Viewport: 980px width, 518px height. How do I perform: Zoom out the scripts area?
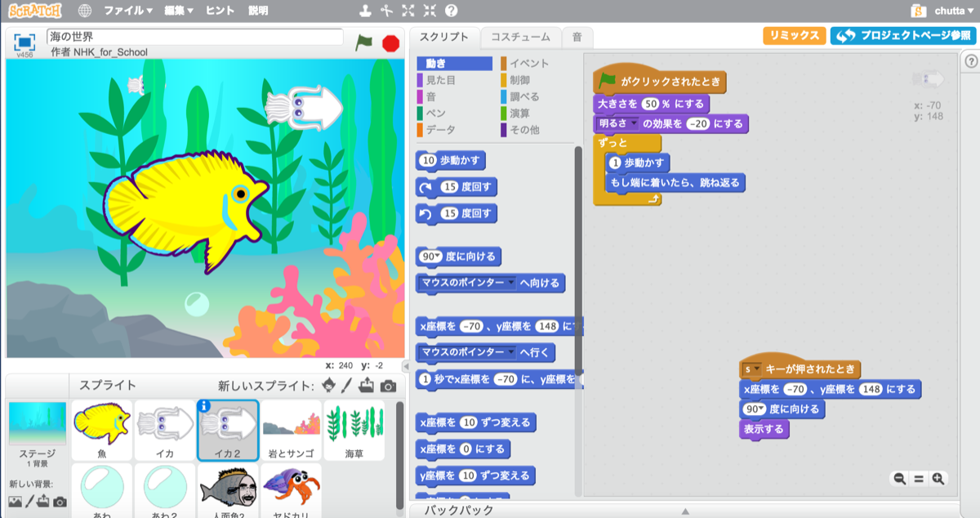point(899,480)
